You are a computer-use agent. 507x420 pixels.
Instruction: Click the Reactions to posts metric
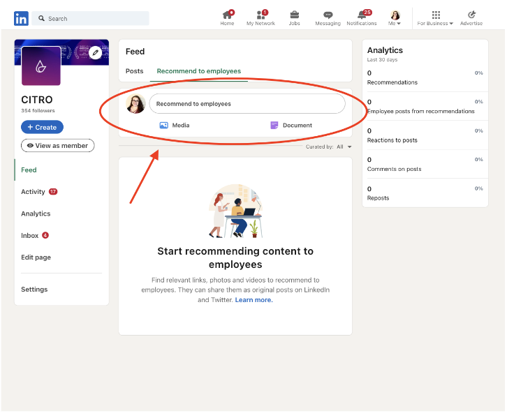click(x=425, y=135)
